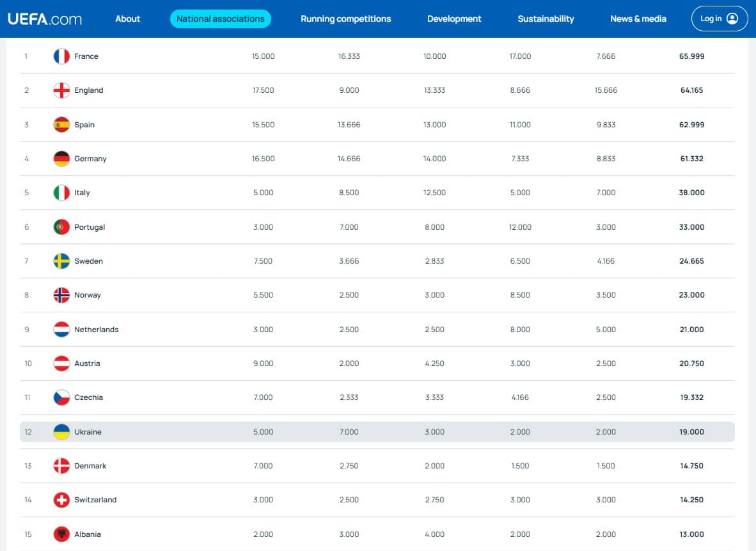Open the Netherlands association link

[97, 329]
